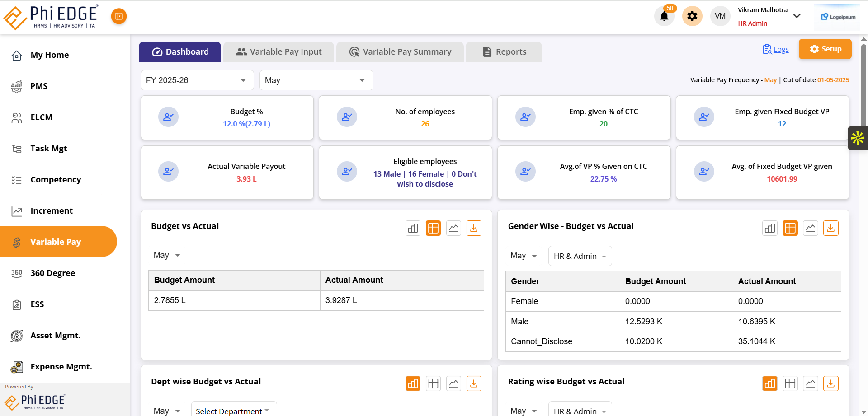Expand the May month dropdown filter
This screenshot has width=868, height=416.
316,80
